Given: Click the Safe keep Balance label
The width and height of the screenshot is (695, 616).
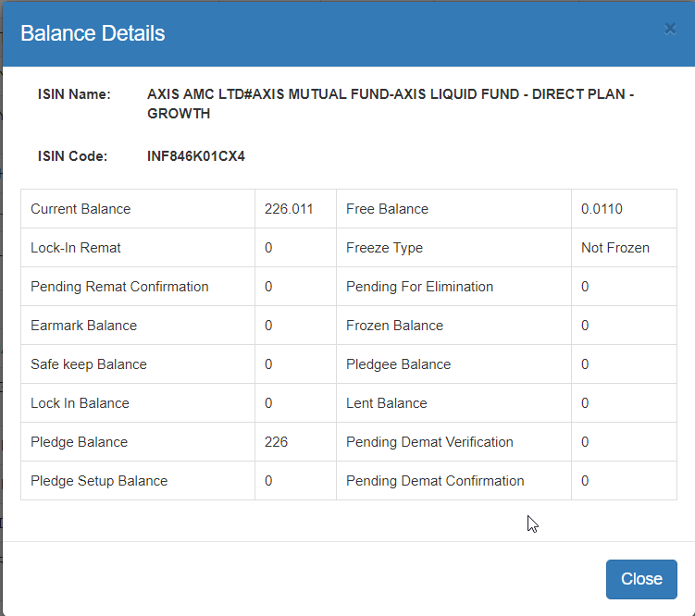Looking at the screenshot, I should [89, 364].
